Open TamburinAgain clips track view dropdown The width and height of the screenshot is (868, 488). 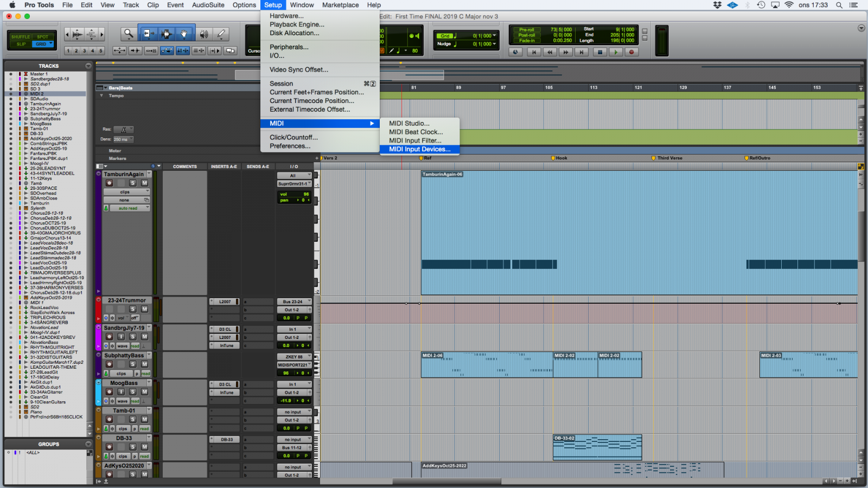(126, 192)
